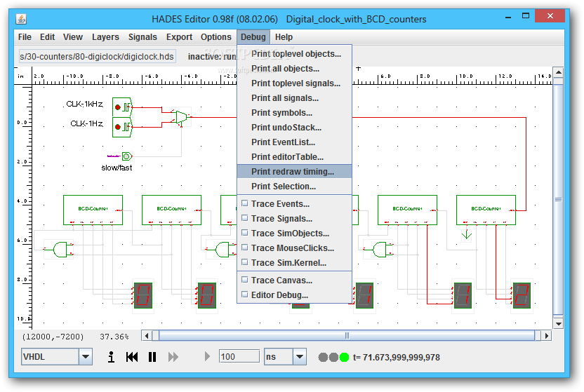Viewport: 584px width, 392px height.
Task: Click the HADES Java application title icon
Action: (x=21, y=19)
